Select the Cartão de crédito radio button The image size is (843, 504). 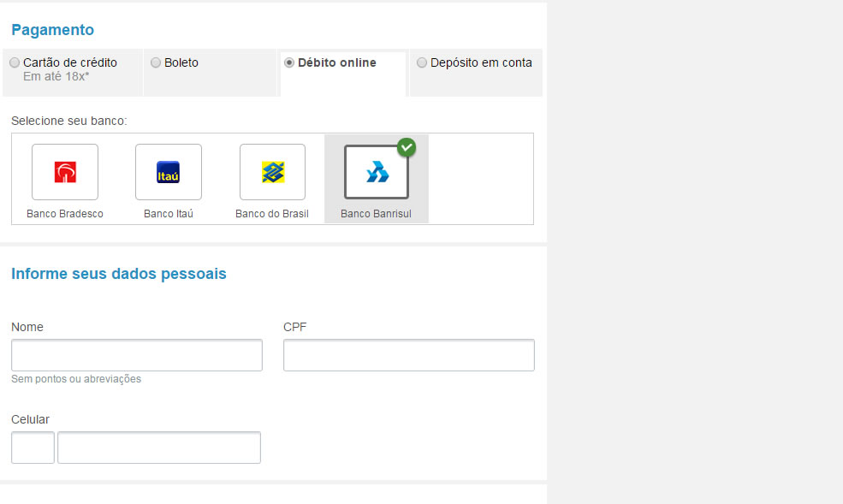point(15,62)
